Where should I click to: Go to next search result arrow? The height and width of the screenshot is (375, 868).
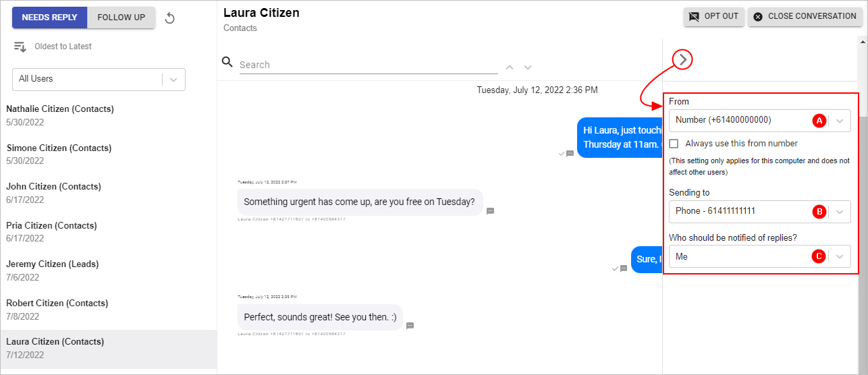[528, 67]
